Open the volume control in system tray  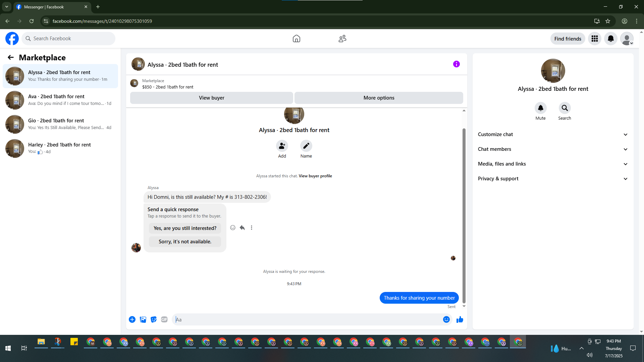590,355
